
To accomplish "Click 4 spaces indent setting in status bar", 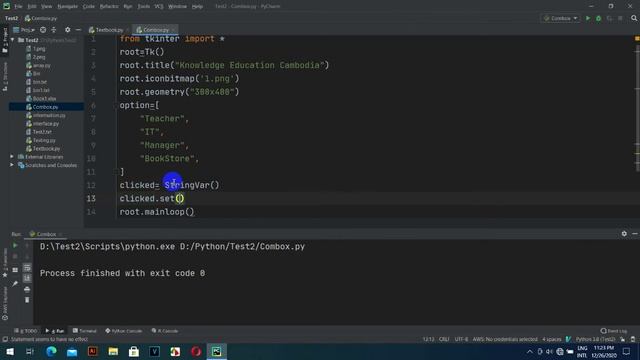I will point(551,339).
